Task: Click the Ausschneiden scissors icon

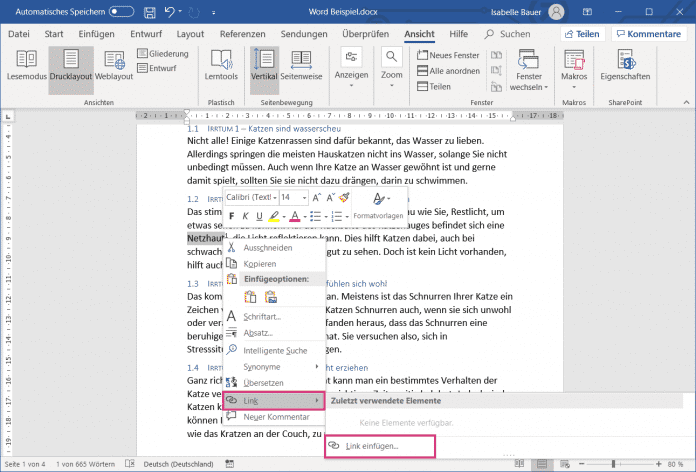Action: tap(231, 246)
